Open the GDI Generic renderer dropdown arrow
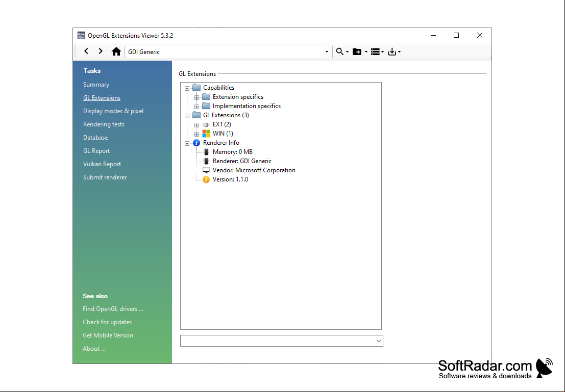 (x=327, y=52)
